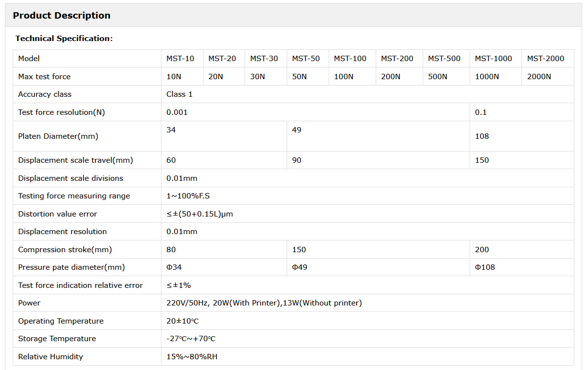
Task: Click the Technical Specification label
Action: (64, 39)
